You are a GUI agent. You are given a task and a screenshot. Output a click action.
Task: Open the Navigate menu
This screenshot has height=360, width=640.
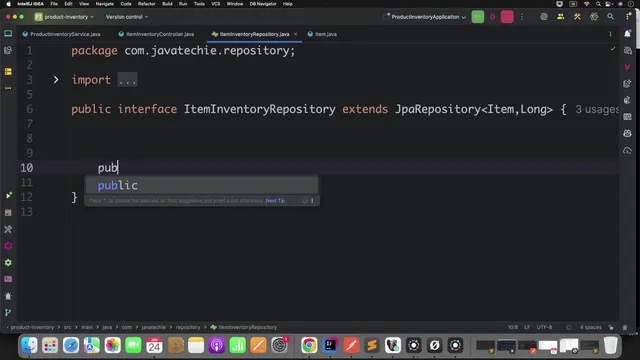(104, 4)
